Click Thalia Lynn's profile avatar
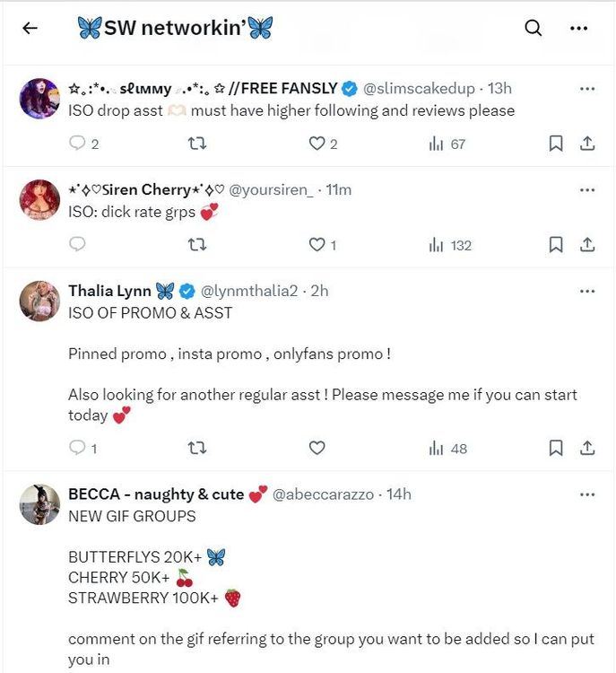The width and height of the screenshot is (616, 673). point(39,301)
